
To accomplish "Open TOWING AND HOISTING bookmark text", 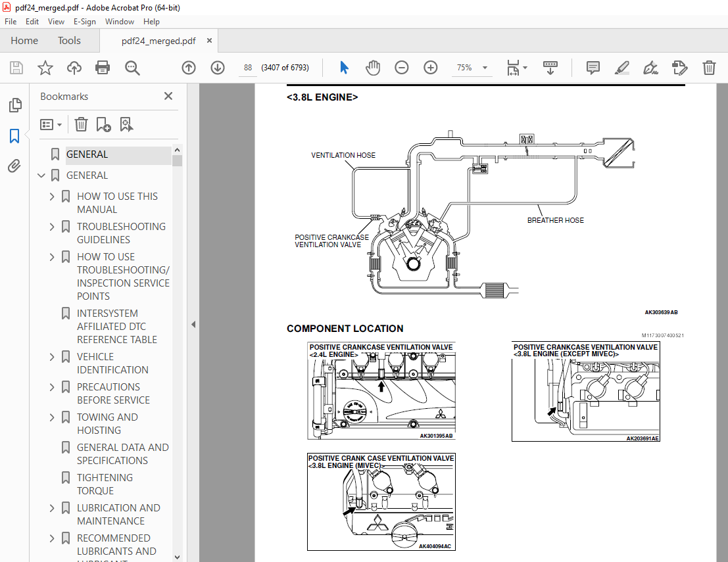I will coord(107,423).
